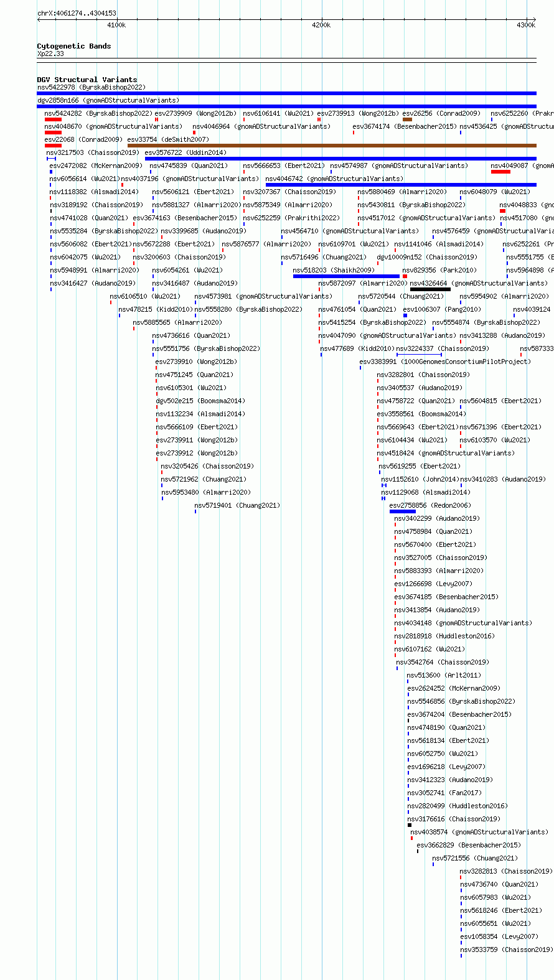Click the red bar under nsv5424282

click(53, 119)
